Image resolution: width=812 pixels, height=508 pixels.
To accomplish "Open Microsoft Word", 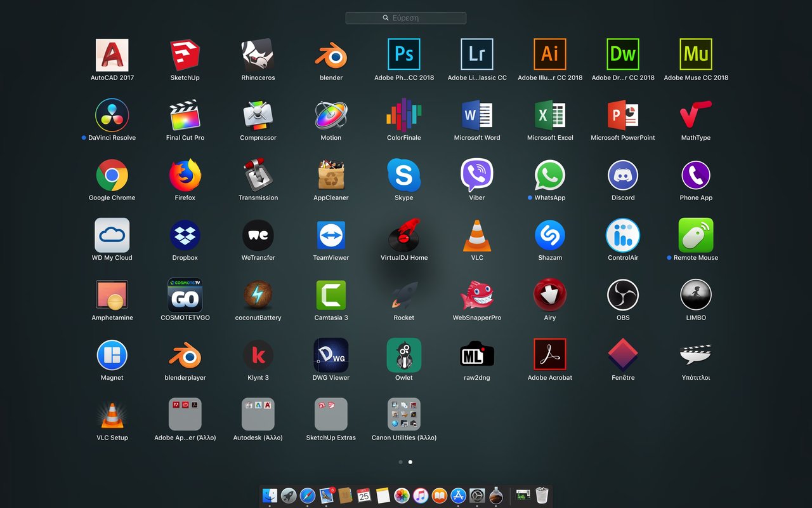I will click(x=477, y=116).
